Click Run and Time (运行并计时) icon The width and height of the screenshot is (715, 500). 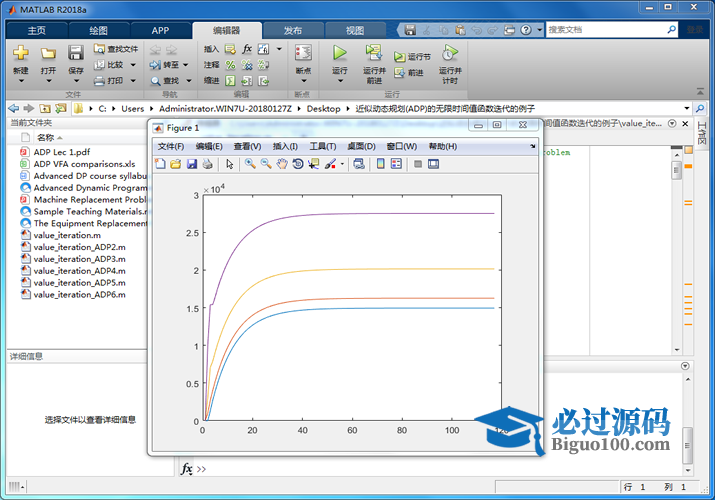(x=450, y=53)
